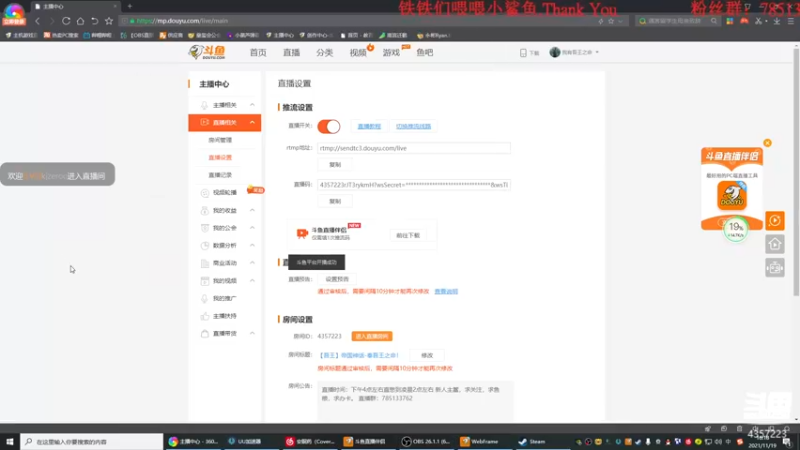The image size is (800, 450).
Task: Expand the 直播带货 sidebar section
Action: pyautogui.click(x=253, y=333)
